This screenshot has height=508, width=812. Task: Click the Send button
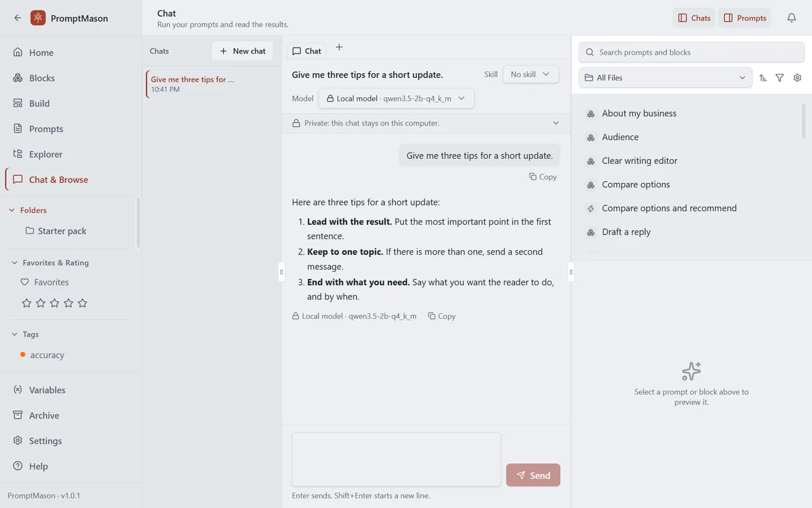(533, 475)
